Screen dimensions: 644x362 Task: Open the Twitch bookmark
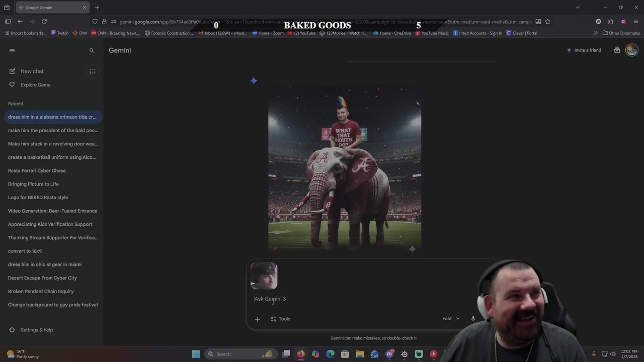pos(60,33)
